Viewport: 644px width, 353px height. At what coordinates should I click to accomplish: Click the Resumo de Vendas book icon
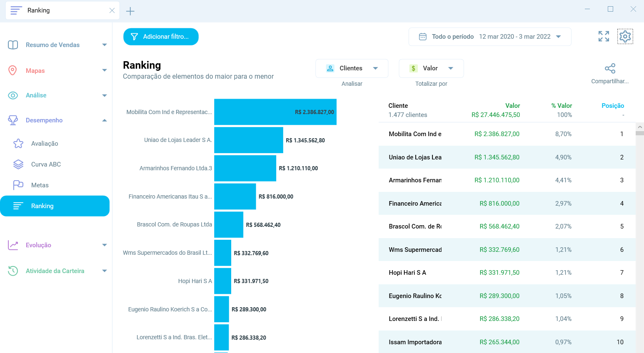point(13,45)
